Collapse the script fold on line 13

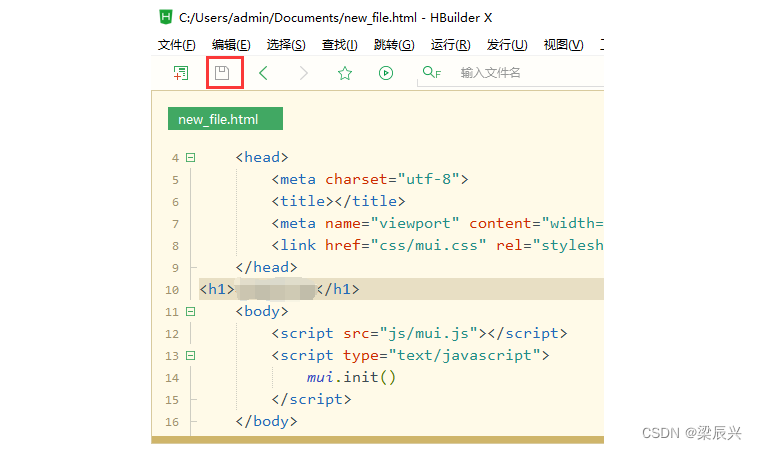[x=191, y=355]
